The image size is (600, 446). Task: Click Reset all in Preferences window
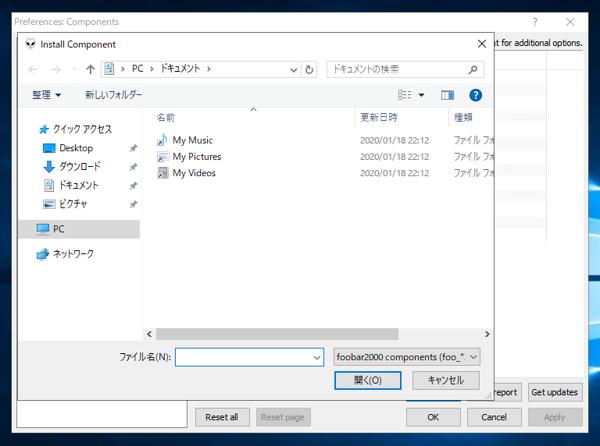pos(222,417)
